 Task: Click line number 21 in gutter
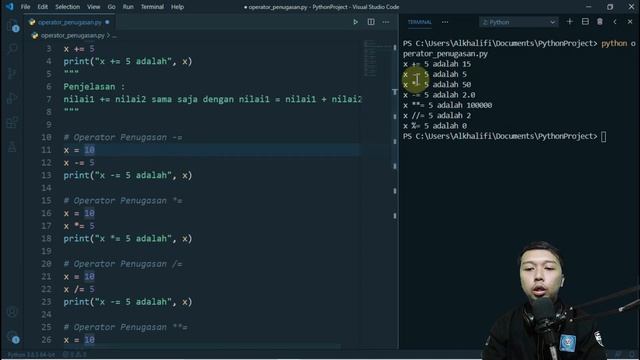pyautogui.click(x=47, y=276)
